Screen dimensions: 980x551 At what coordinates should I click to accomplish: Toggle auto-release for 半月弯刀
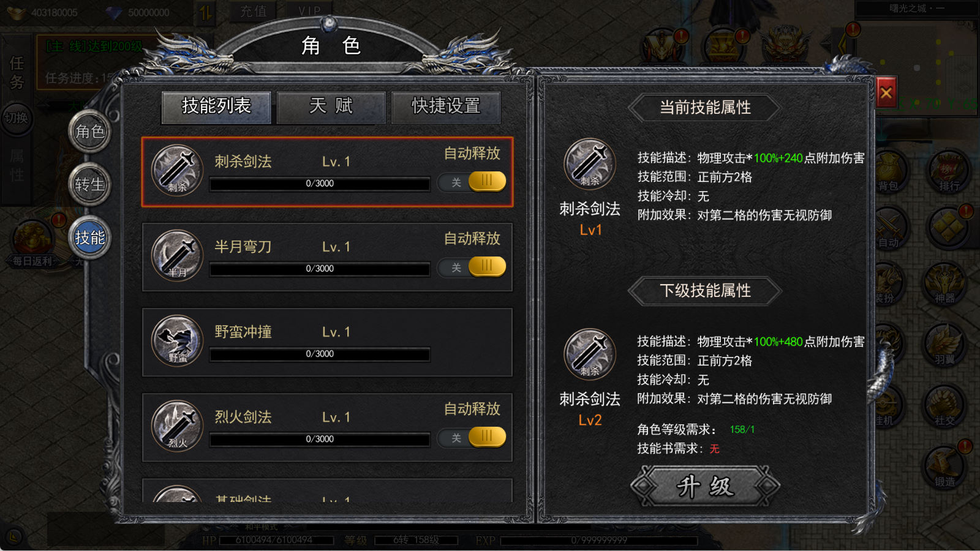pyautogui.click(x=472, y=267)
